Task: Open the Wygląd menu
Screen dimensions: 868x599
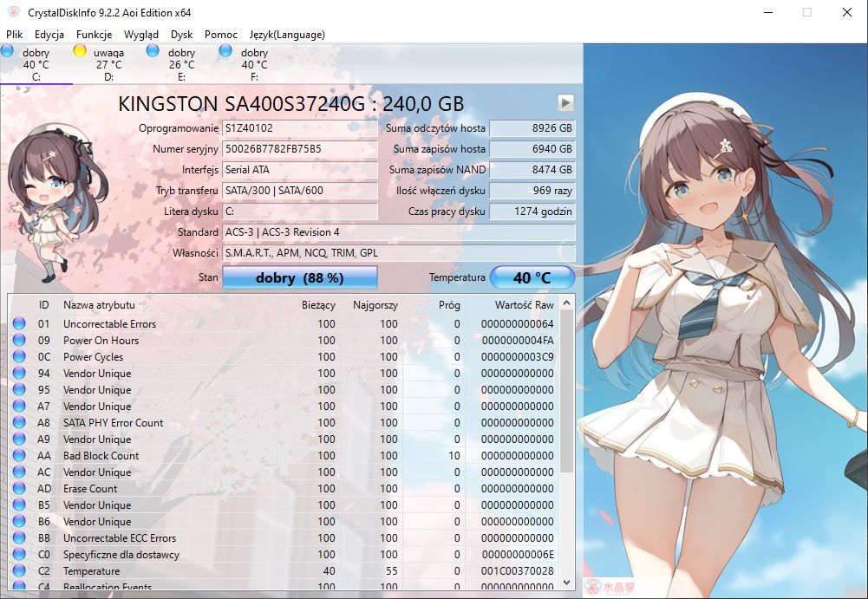Action: (141, 35)
